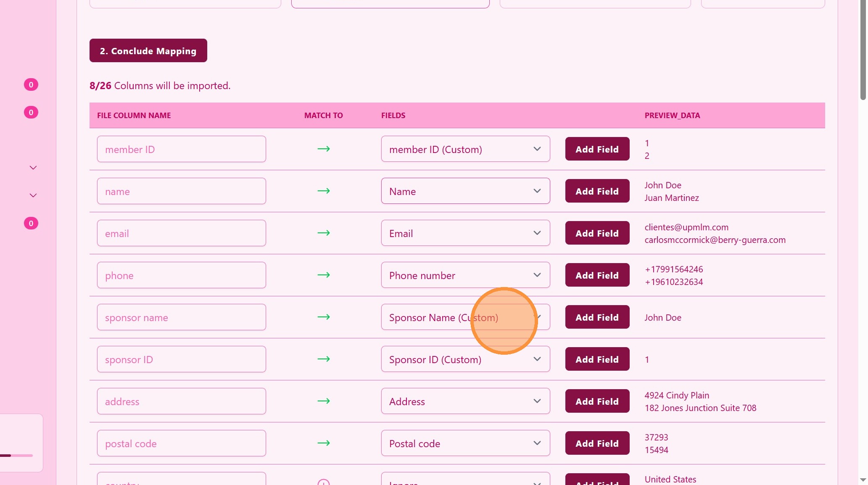Click green arrow in postal code row

coord(323,443)
